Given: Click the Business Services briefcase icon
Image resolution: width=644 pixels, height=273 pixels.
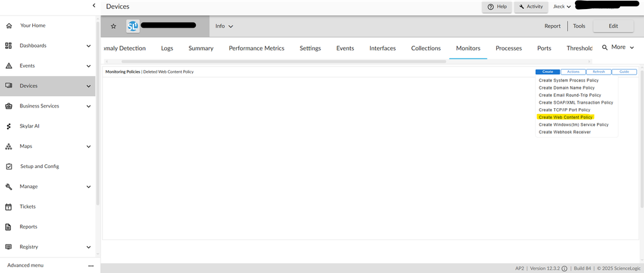Looking at the screenshot, I should tap(8, 106).
